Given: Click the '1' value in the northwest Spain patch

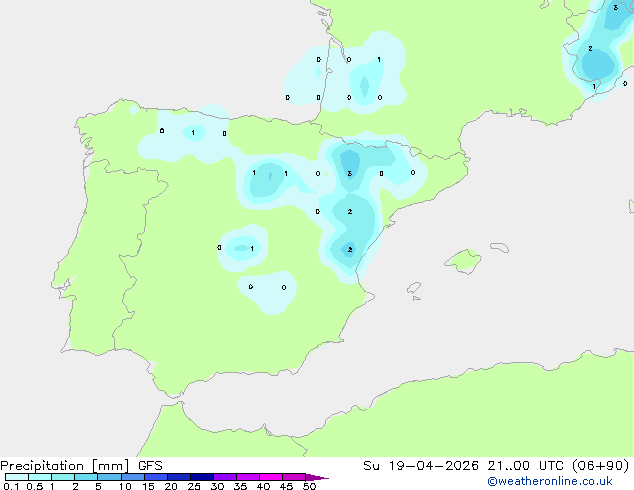Looking at the screenshot, I should coord(193,133).
